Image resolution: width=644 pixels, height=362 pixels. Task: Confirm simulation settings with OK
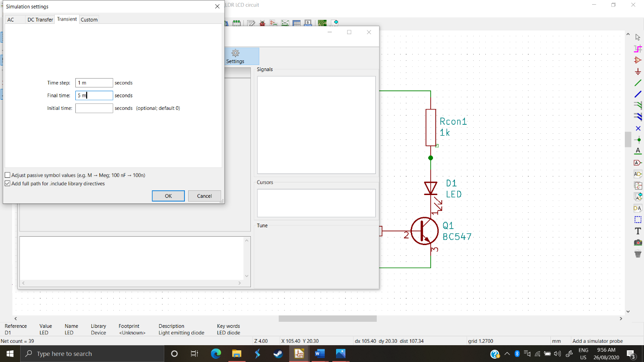pyautogui.click(x=168, y=195)
